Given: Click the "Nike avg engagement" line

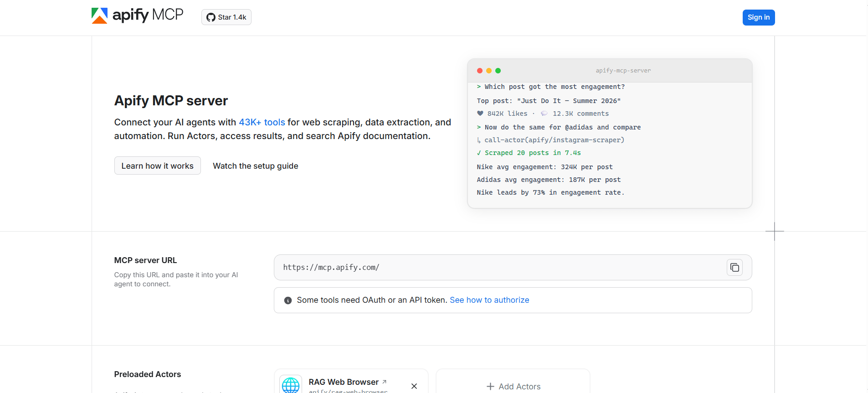Looking at the screenshot, I should (544, 167).
